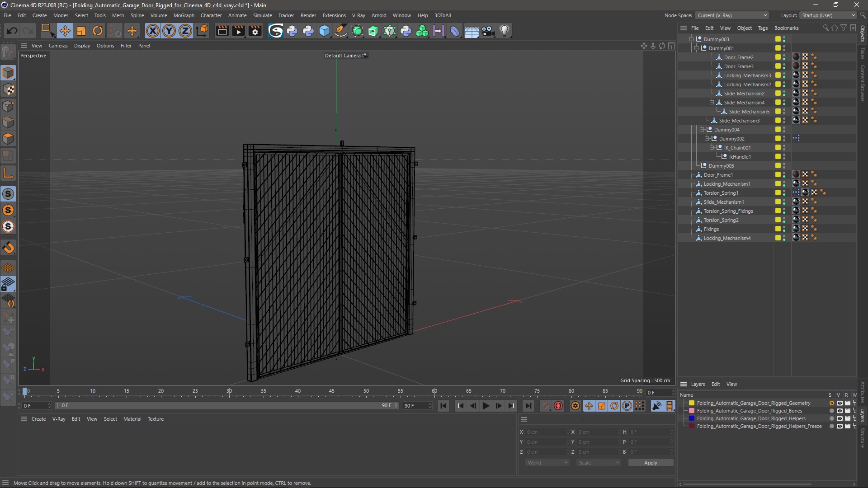Click yellow swatch of Geometry layer
Image resolution: width=868 pixels, height=488 pixels.
(691, 403)
